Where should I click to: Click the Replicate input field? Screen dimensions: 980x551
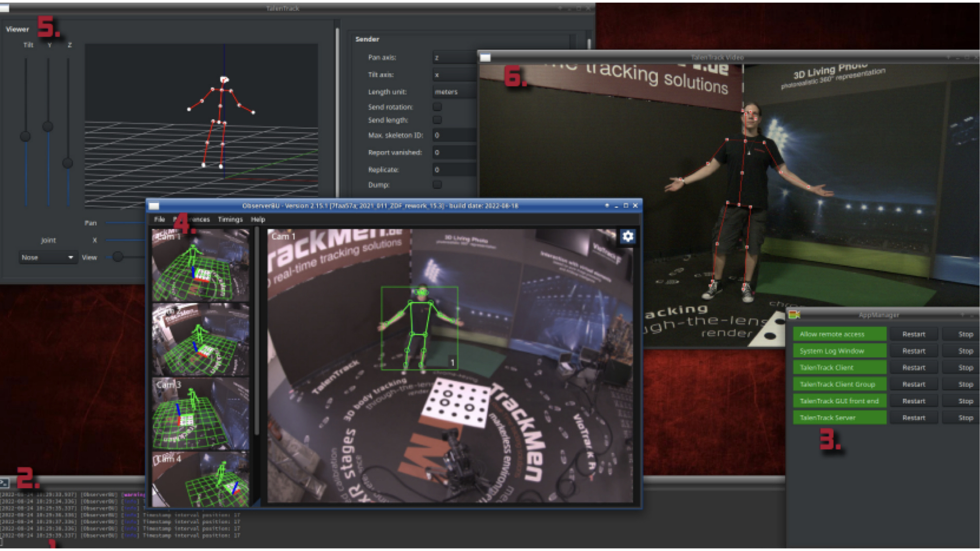point(455,169)
